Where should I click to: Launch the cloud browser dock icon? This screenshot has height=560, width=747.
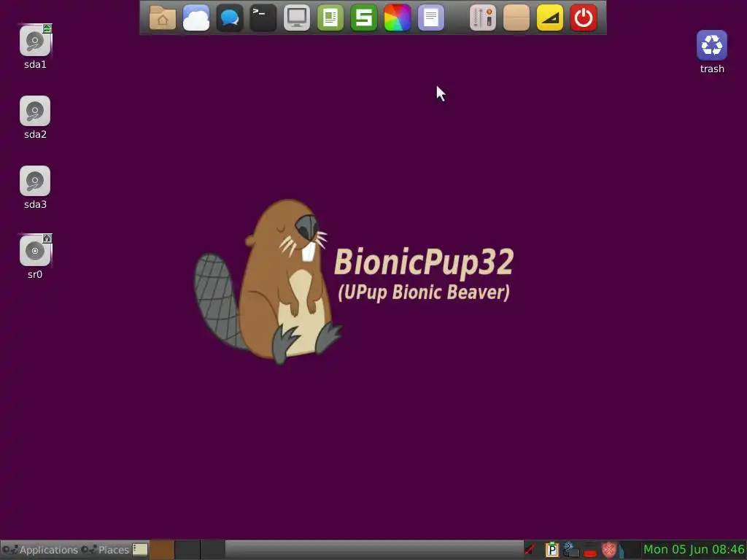pyautogui.click(x=196, y=18)
